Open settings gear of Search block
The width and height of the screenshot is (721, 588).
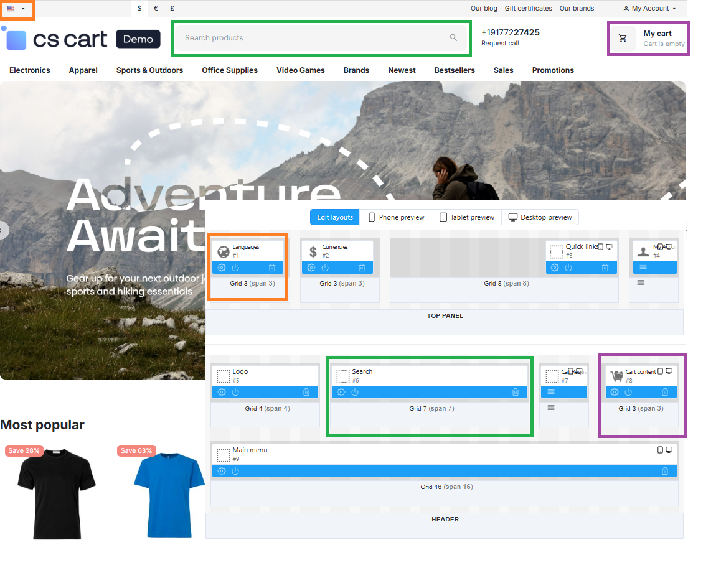[341, 392]
